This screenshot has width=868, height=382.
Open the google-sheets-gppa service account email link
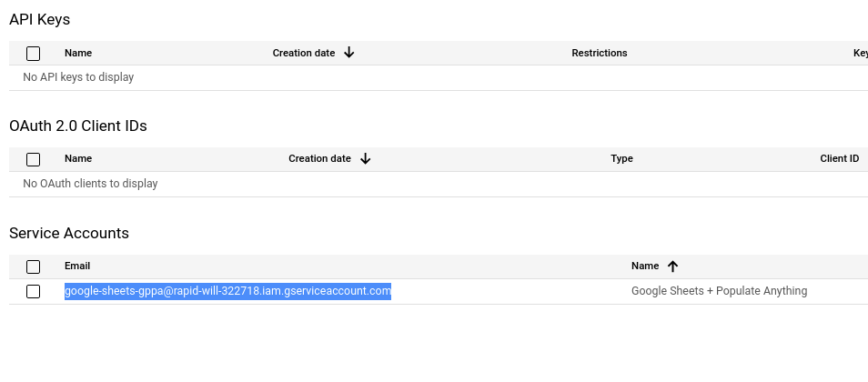(227, 291)
